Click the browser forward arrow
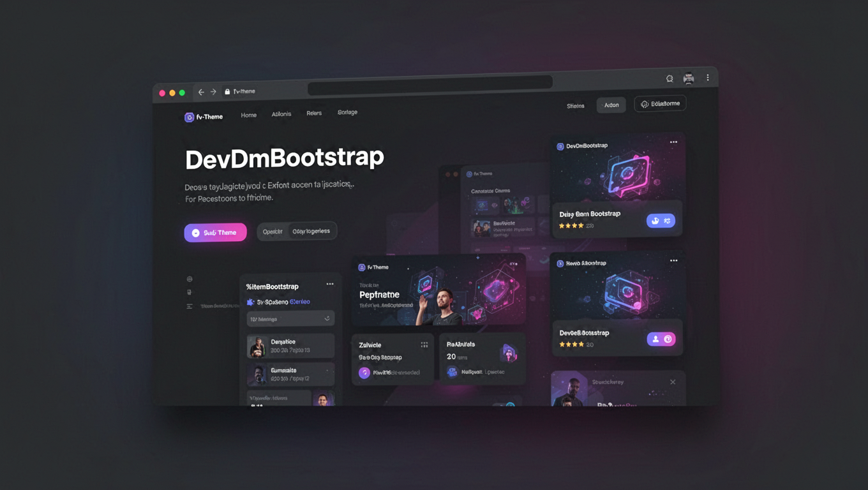This screenshot has width=868, height=490. point(213,92)
